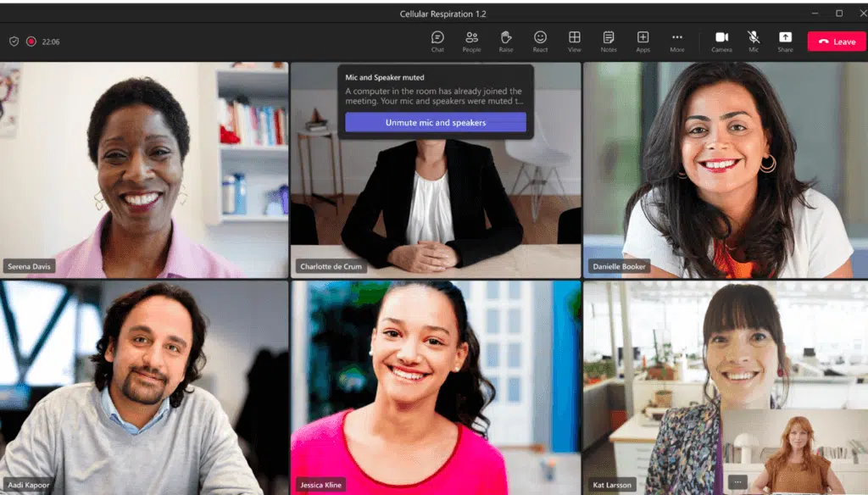Click the Aadi Kapoor name label

click(x=28, y=485)
